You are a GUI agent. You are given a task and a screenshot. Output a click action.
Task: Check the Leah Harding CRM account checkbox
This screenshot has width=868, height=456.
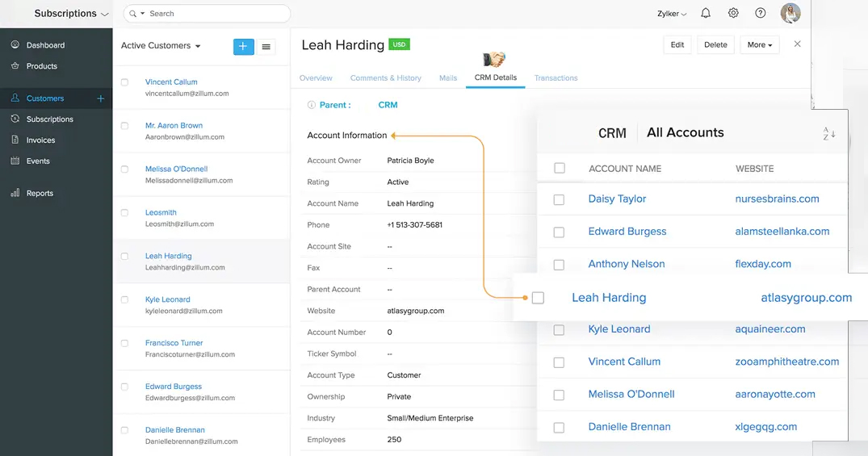pyautogui.click(x=538, y=298)
